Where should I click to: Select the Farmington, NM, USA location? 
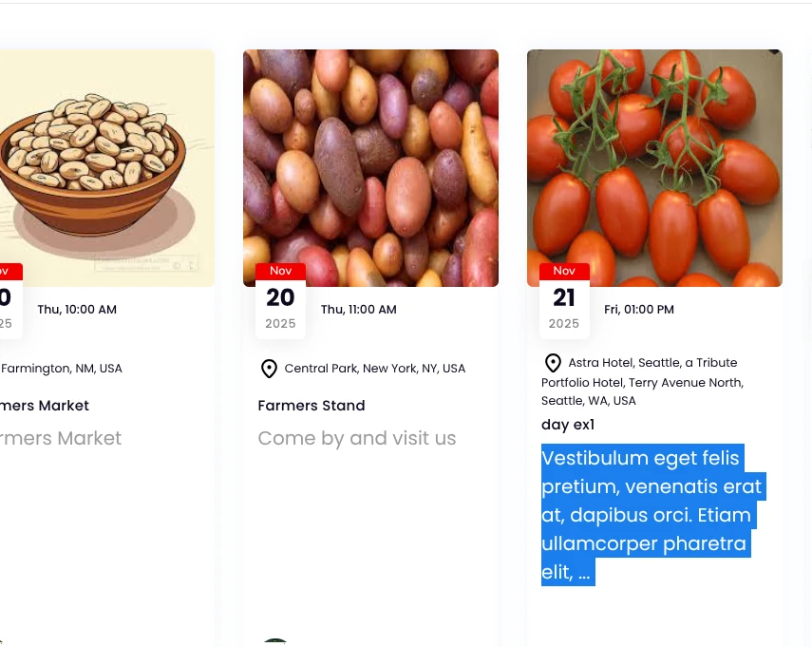pyautogui.click(x=62, y=369)
